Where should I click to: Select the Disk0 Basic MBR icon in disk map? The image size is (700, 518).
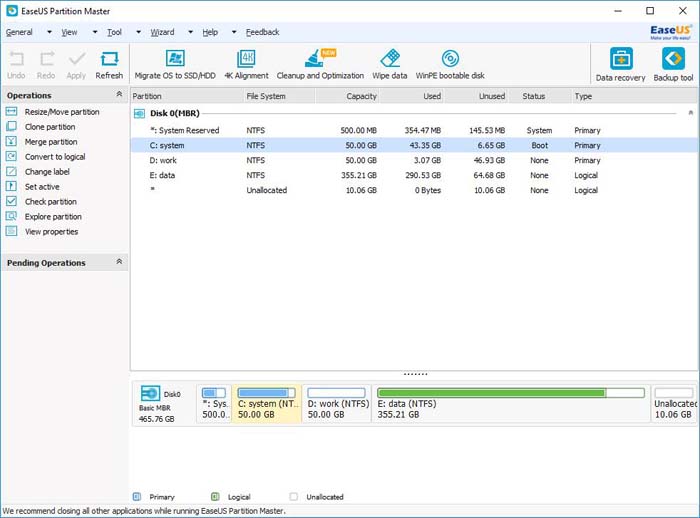pos(150,393)
